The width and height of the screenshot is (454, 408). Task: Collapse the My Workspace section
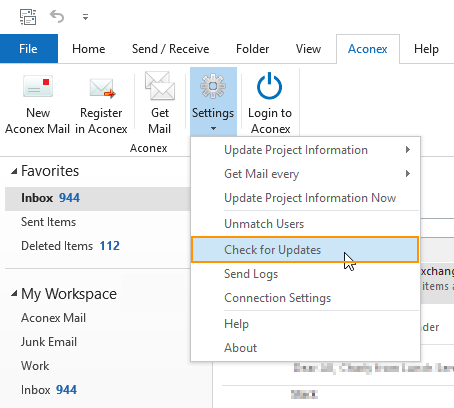14,294
